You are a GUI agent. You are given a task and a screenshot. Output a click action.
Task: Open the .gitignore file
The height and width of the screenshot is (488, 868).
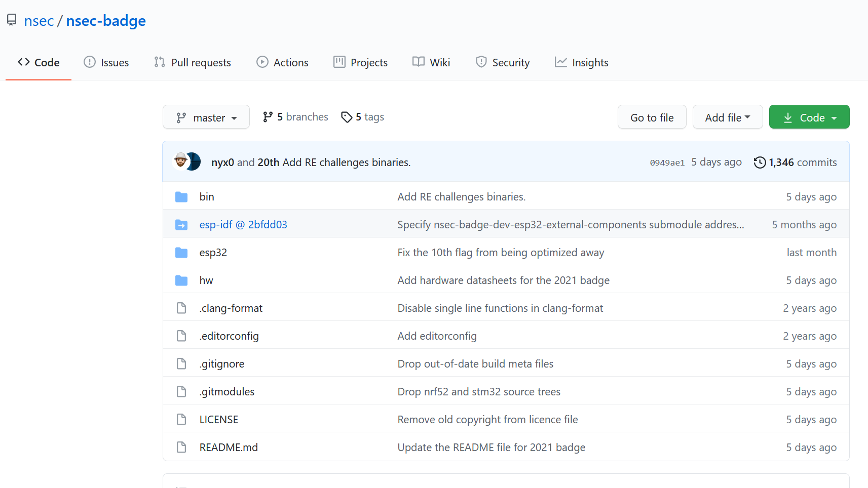[222, 364]
